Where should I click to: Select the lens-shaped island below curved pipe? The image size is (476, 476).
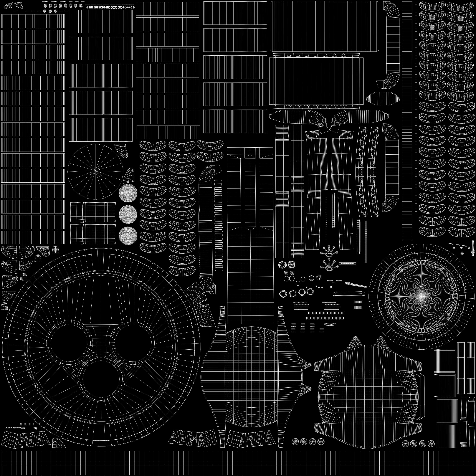(383, 99)
